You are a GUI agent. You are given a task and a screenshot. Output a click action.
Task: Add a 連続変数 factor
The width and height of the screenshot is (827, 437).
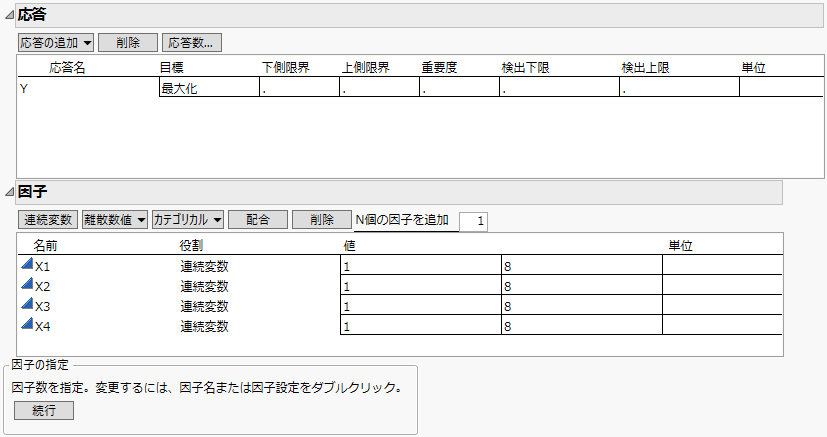(x=48, y=220)
